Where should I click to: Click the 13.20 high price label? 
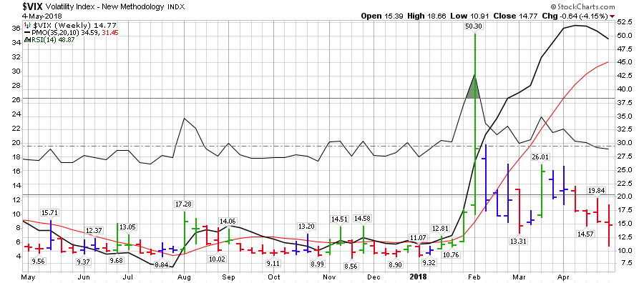[307, 226]
